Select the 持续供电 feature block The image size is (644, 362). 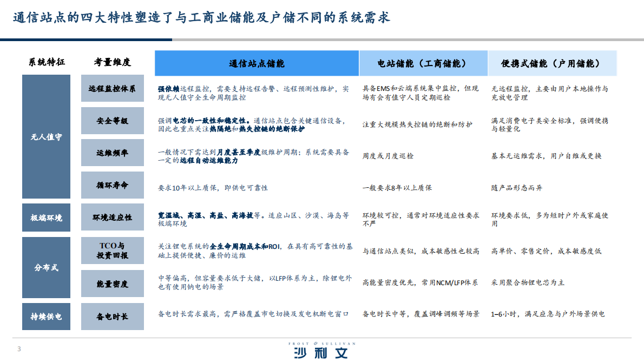[x=46, y=317]
